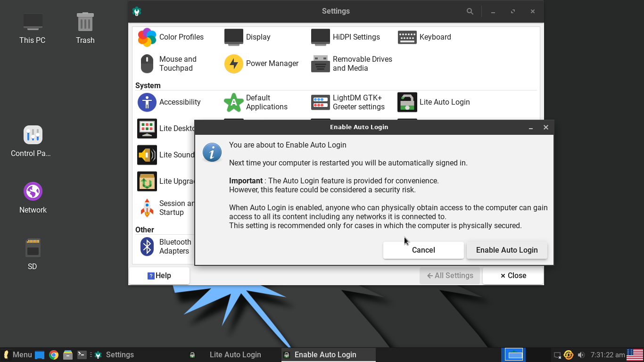Open the update notifier tray icon

[x=569, y=355]
